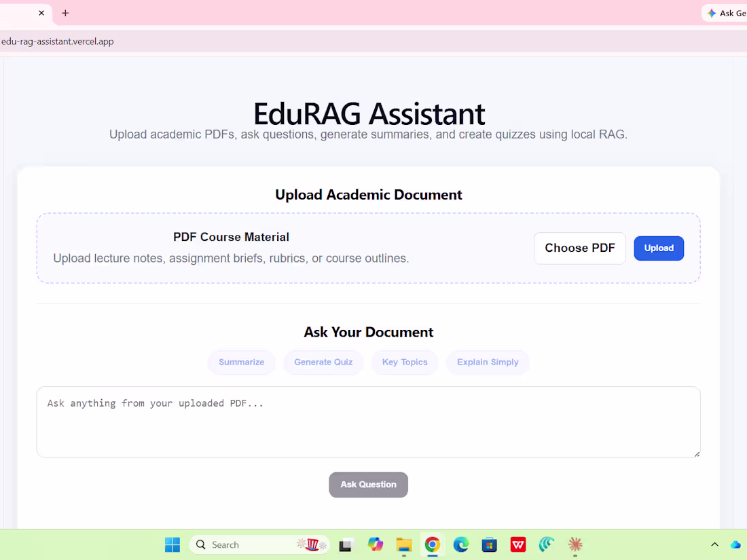Close the current browser tab
This screenshot has height=560, width=747.
(41, 13)
